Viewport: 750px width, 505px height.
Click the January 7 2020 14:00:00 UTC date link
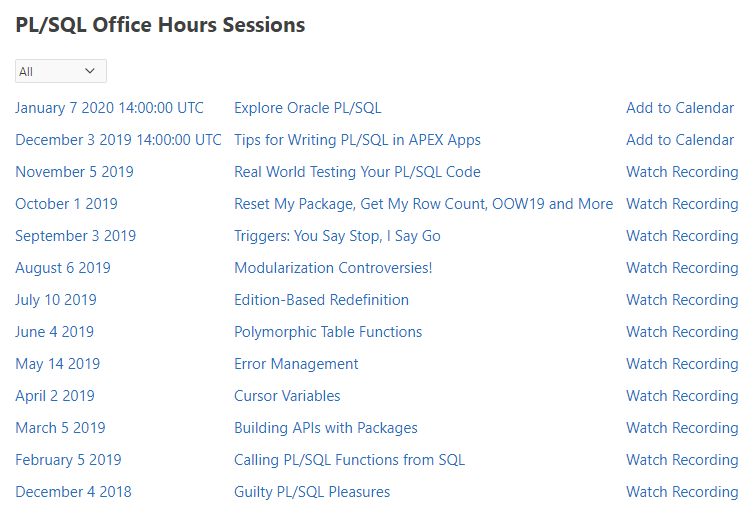[109, 108]
